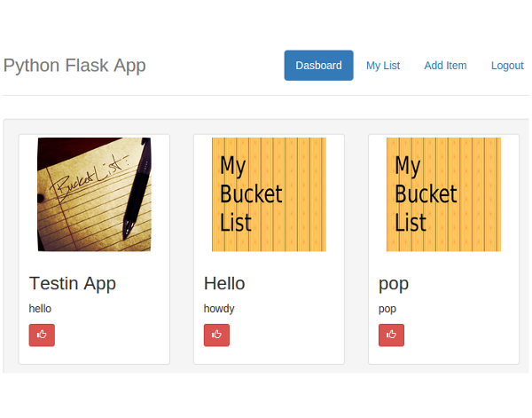
Task: Select the Hello card heading
Action: point(224,283)
